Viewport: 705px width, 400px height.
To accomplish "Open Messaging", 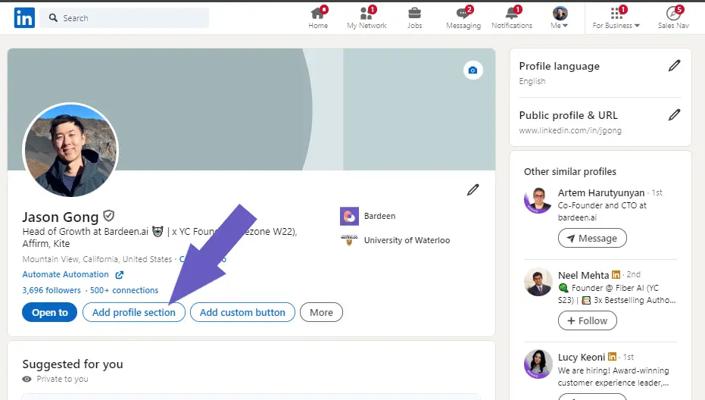I will (463, 18).
